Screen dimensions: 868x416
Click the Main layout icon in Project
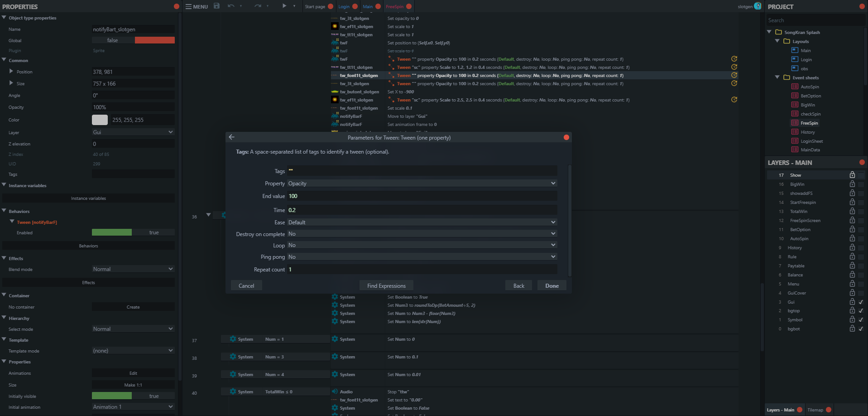coord(795,50)
